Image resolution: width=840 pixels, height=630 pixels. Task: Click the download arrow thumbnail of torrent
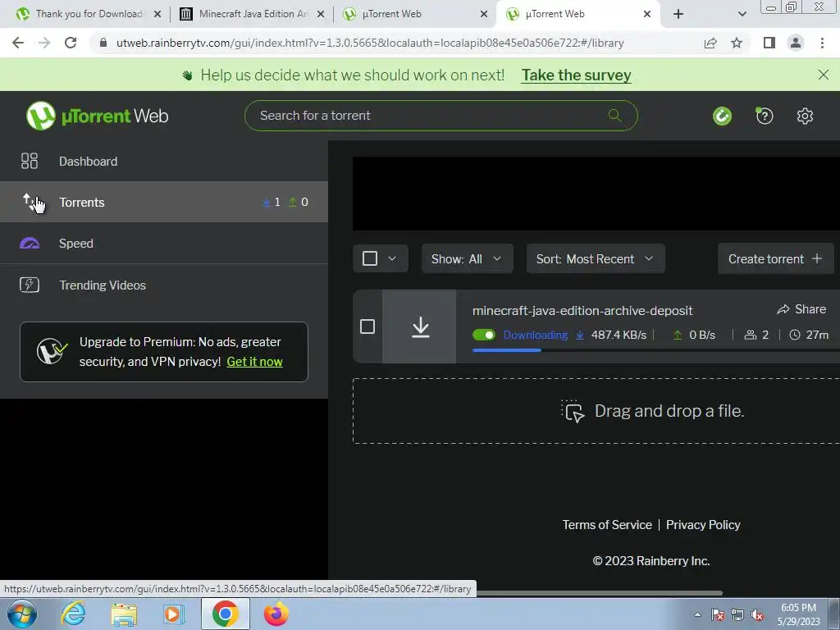point(421,326)
